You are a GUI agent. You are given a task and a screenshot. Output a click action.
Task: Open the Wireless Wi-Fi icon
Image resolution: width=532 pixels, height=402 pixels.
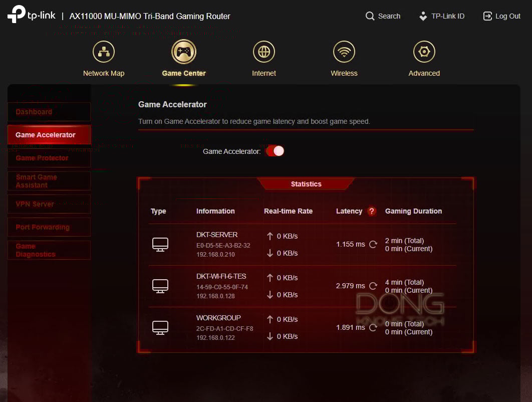pos(344,52)
